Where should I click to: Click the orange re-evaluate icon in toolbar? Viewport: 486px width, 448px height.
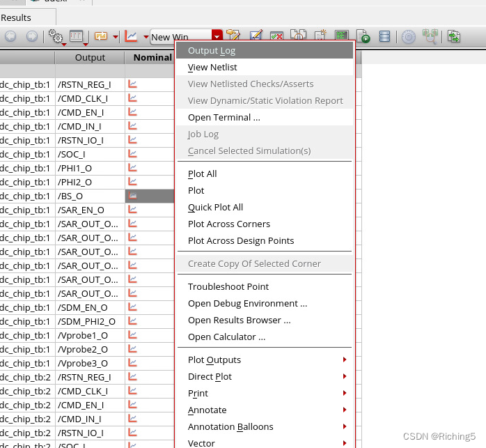click(101, 36)
